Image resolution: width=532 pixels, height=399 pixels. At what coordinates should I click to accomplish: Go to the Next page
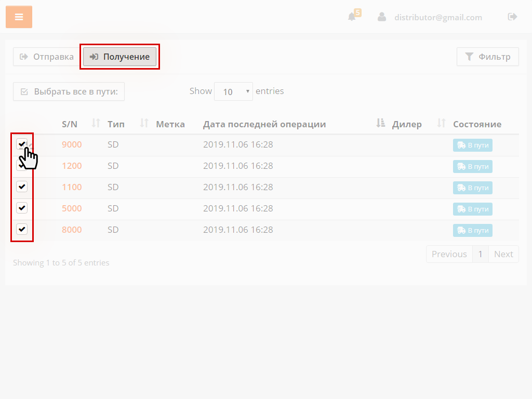(503, 254)
